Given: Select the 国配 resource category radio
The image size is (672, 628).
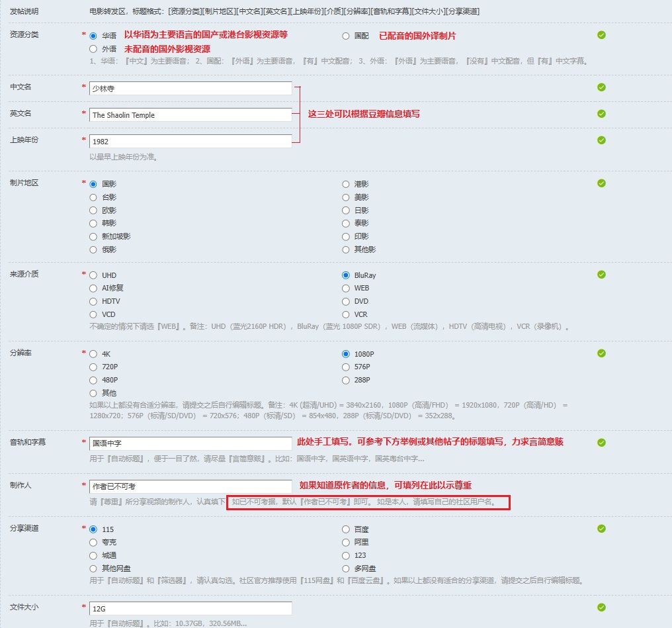Looking at the screenshot, I should [346, 36].
